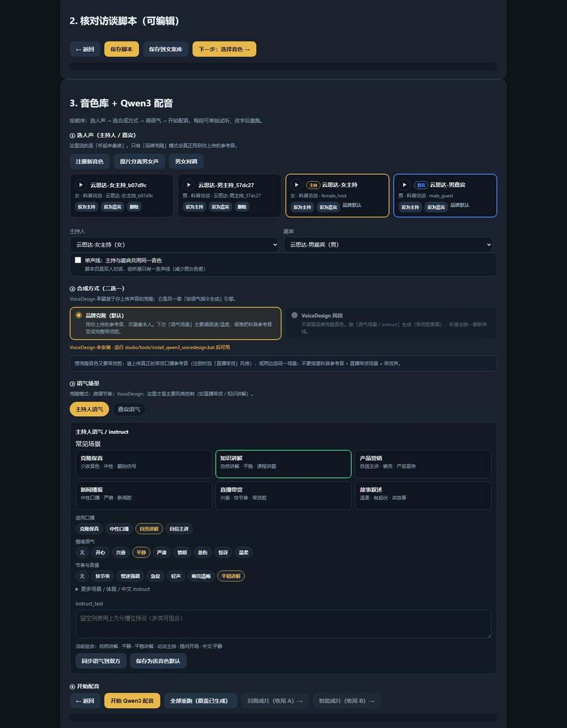567x728 pixels.
Task: Play the 云思达-男嘉宾 voice sample
Action: coord(404,185)
